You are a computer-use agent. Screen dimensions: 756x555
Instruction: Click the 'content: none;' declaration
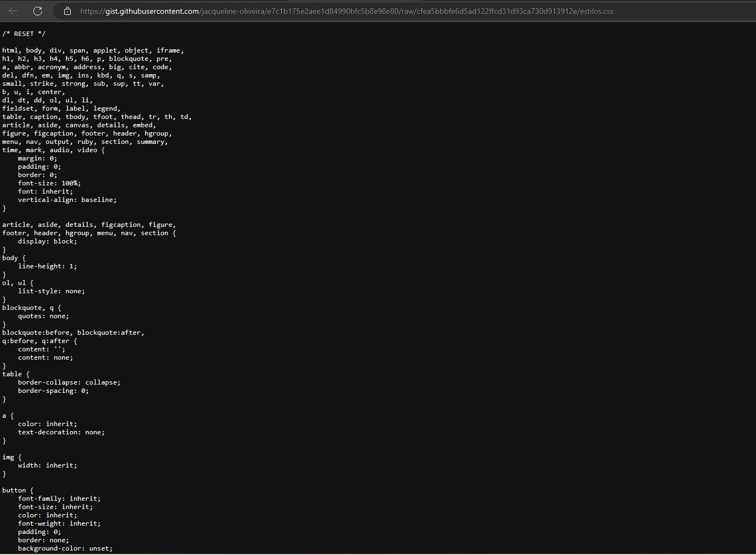(x=45, y=357)
